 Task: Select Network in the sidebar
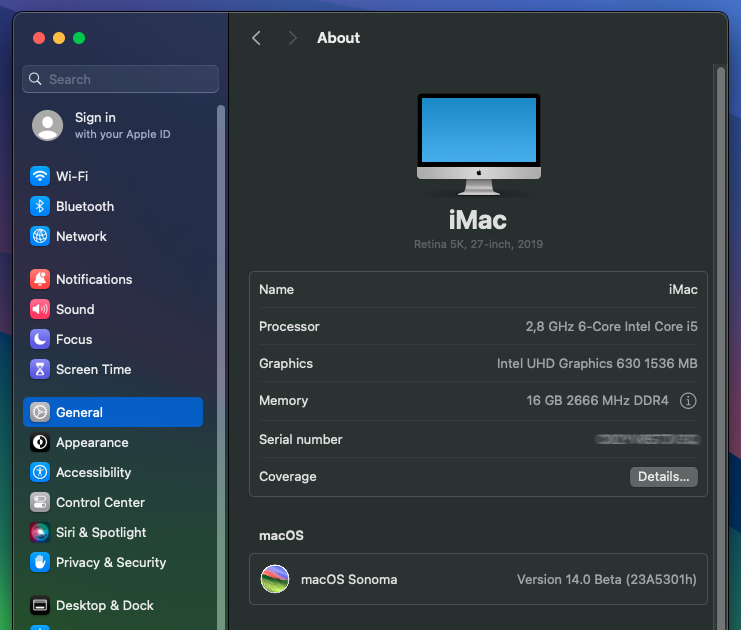pos(113,236)
